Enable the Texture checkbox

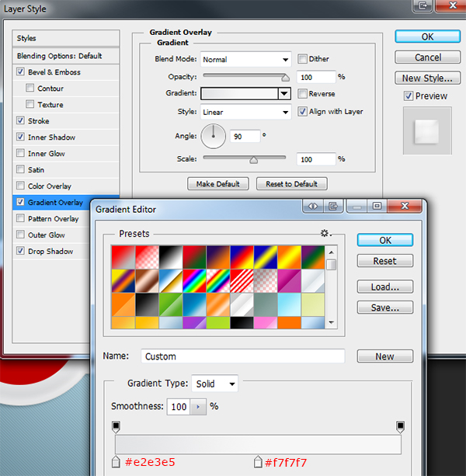pos(30,104)
